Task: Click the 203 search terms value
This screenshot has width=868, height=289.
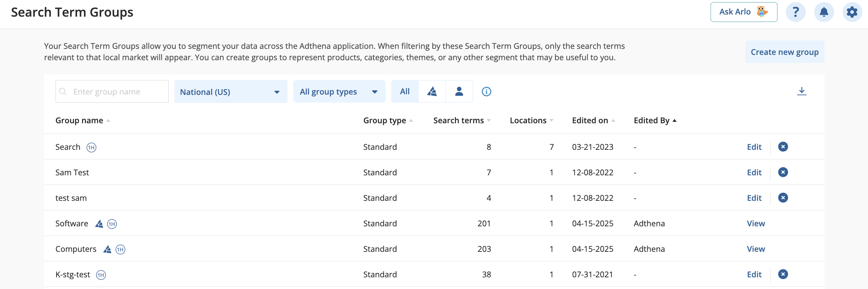Action: pos(484,249)
